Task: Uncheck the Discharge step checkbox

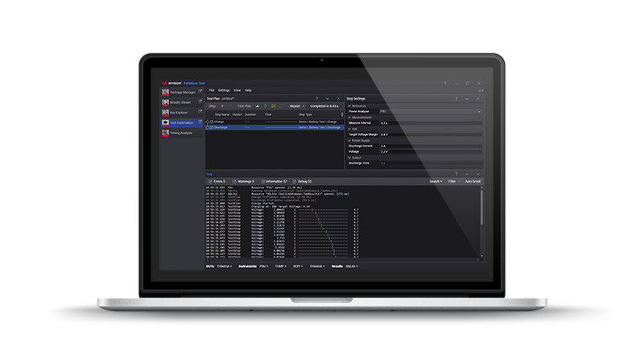Action: tap(211, 127)
